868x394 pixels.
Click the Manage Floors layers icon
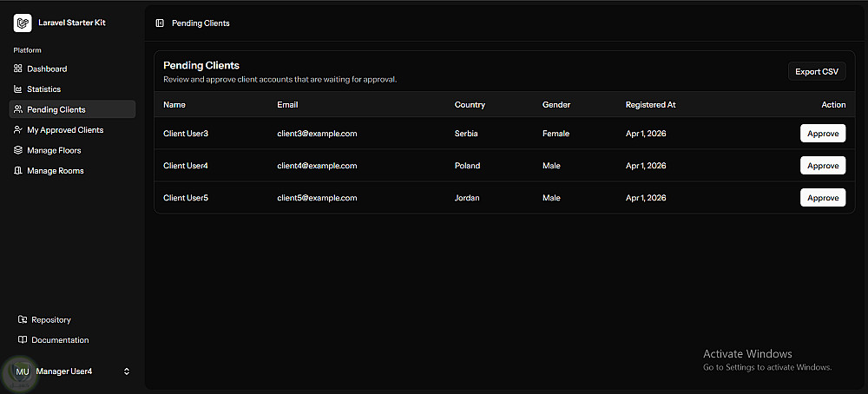[x=18, y=150]
